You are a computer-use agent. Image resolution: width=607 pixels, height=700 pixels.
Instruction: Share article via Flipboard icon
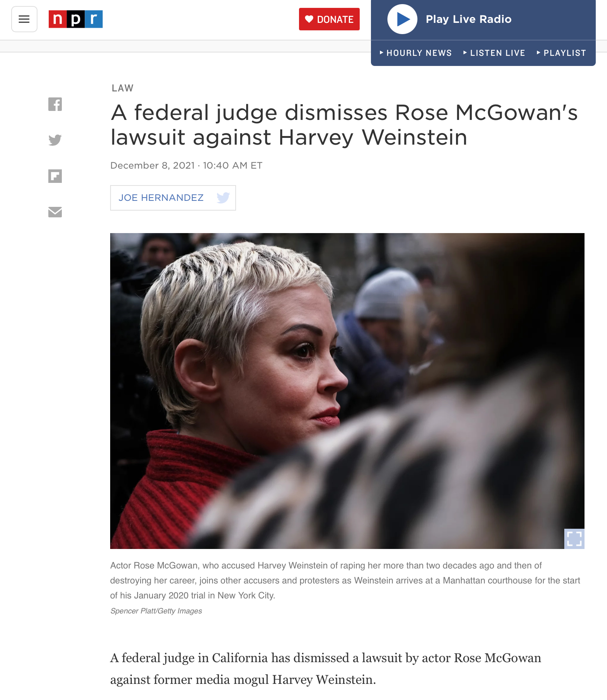pos(55,176)
